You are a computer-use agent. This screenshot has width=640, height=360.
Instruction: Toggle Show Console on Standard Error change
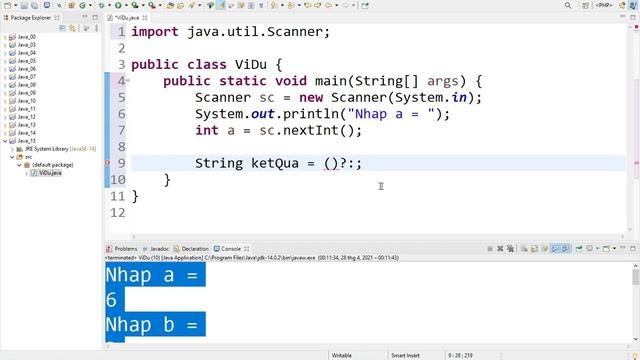[x=565, y=249]
